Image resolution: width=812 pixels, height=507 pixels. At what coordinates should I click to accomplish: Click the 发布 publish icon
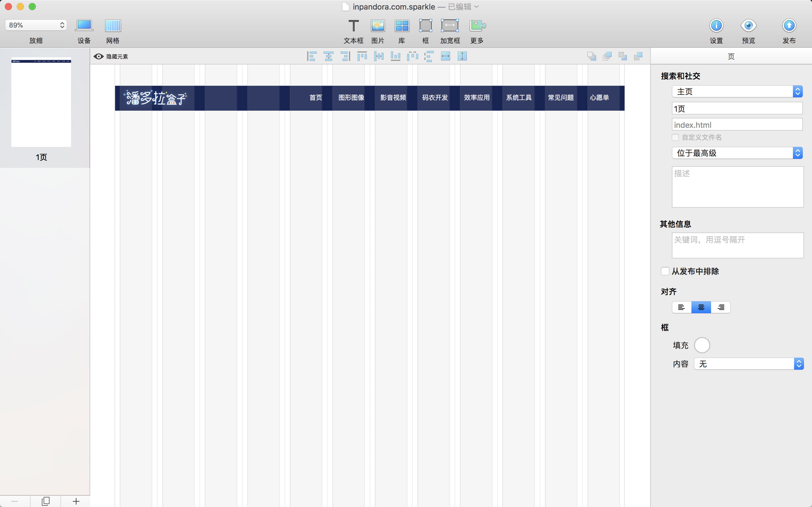point(789,26)
